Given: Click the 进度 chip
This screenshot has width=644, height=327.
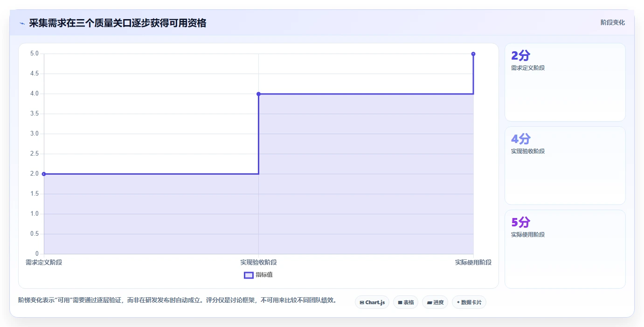Looking at the screenshot, I should [x=435, y=302].
